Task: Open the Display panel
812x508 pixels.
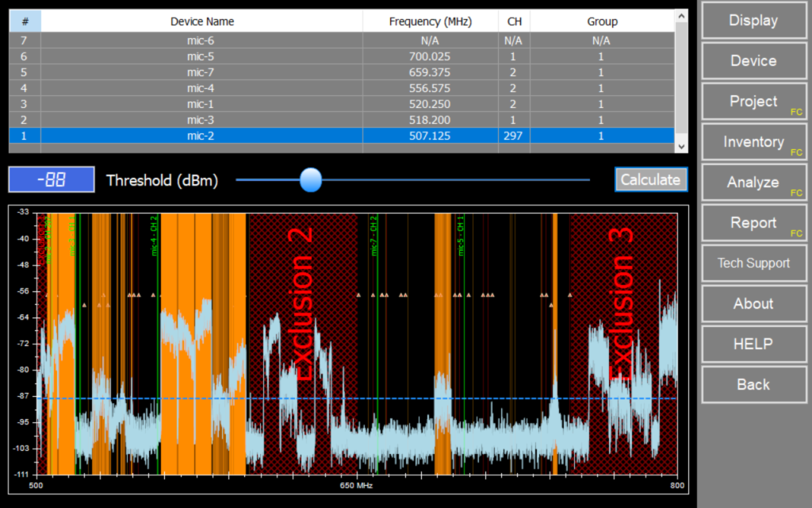Action: [753, 20]
